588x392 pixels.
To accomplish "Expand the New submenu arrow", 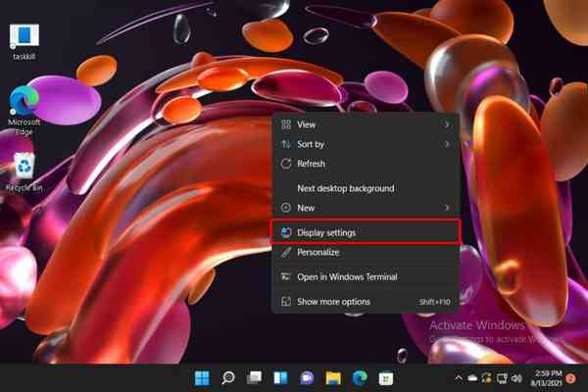I will (447, 208).
